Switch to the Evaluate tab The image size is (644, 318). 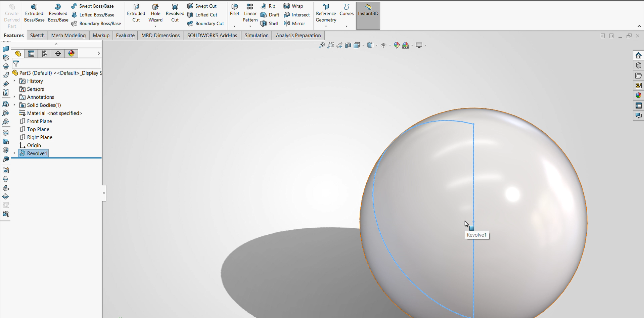(125, 35)
